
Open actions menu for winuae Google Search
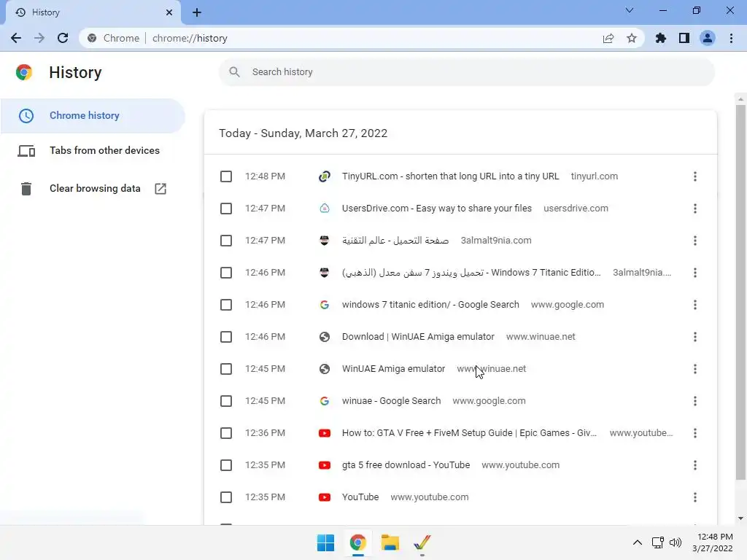pos(695,401)
